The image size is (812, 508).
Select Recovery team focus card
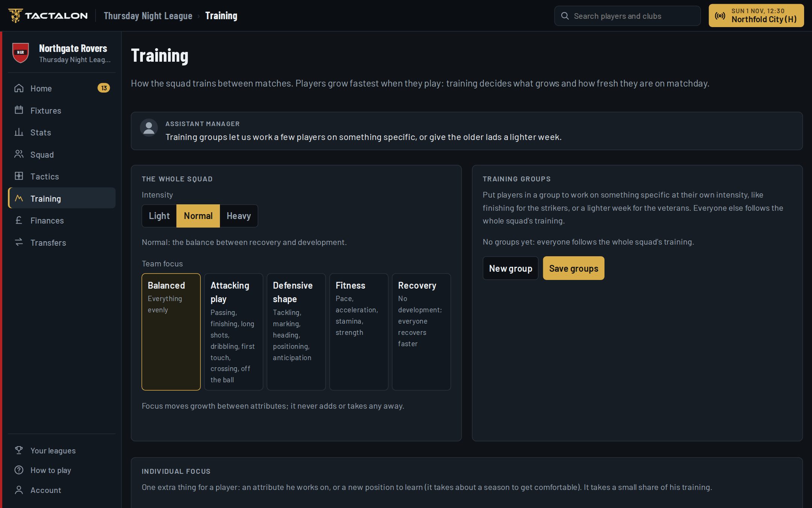[x=421, y=332]
